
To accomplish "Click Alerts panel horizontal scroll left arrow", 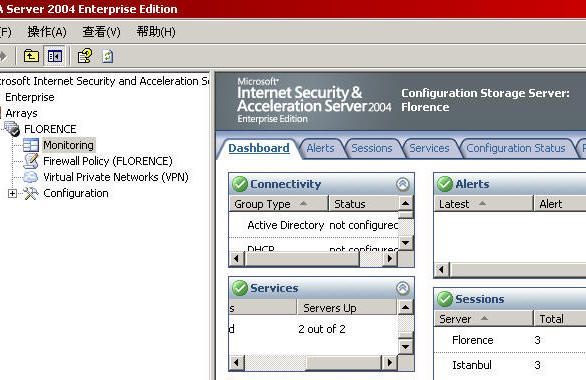I will (442, 269).
